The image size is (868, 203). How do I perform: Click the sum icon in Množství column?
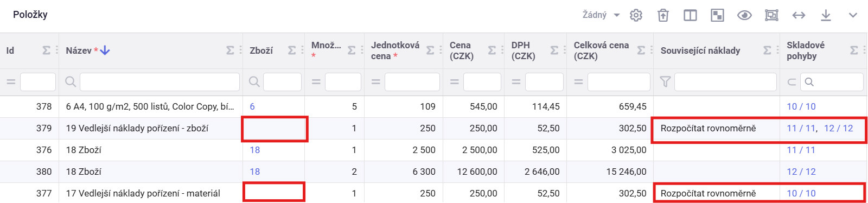click(352, 50)
